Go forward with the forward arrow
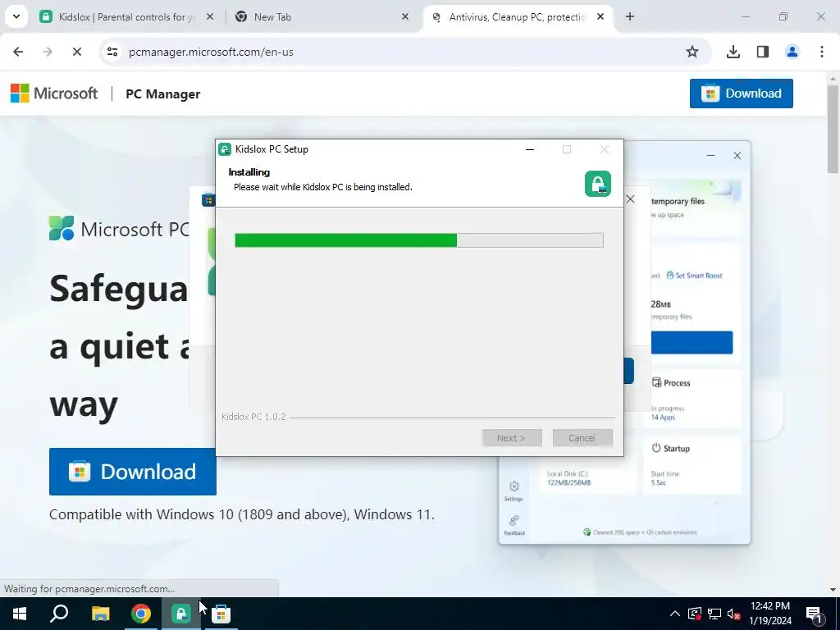This screenshot has height=630, width=840. click(48, 52)
